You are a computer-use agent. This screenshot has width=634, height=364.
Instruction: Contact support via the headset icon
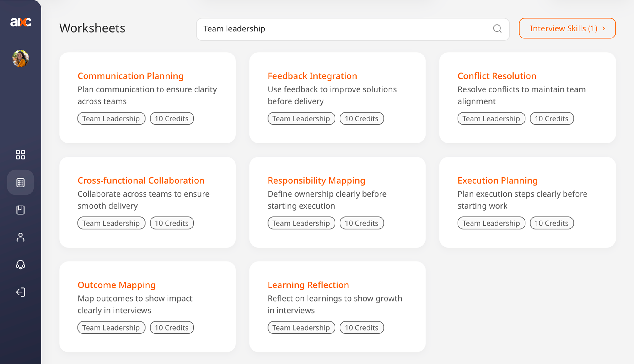[20, 265]
